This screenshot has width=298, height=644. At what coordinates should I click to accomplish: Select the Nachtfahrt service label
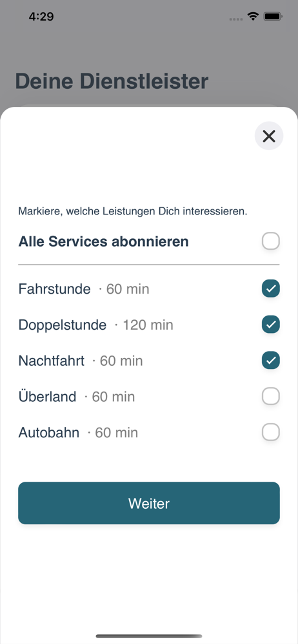tap(52, 361)
